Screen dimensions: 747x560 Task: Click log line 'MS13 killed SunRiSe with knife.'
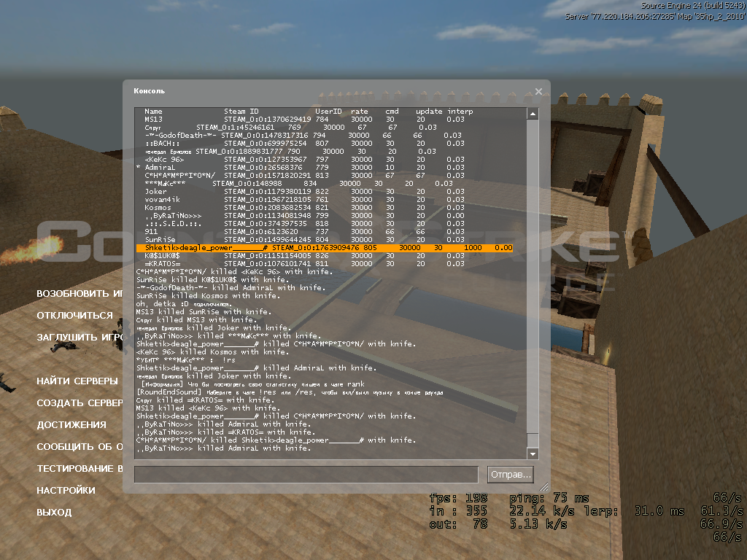(204, 312)
